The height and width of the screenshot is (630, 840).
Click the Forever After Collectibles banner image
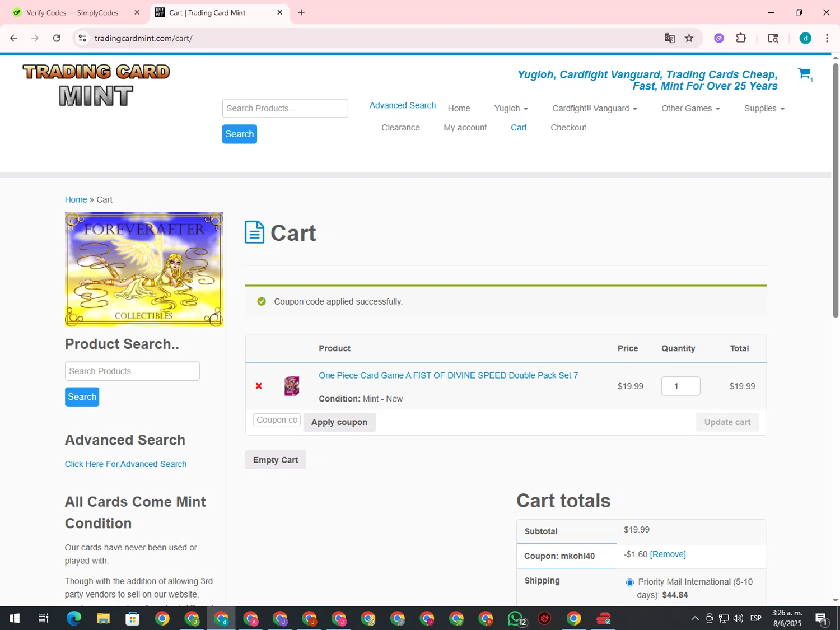coord(144,269)
